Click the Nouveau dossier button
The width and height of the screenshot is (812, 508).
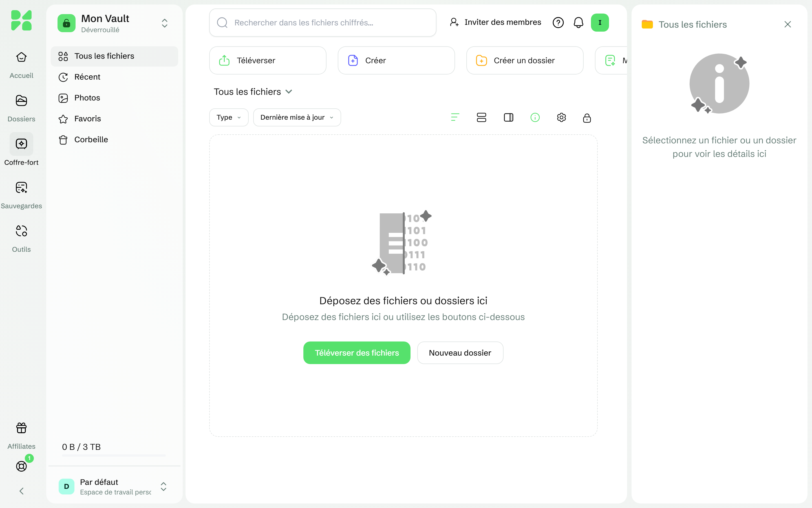pyautogui.click(x=460, y=353)
